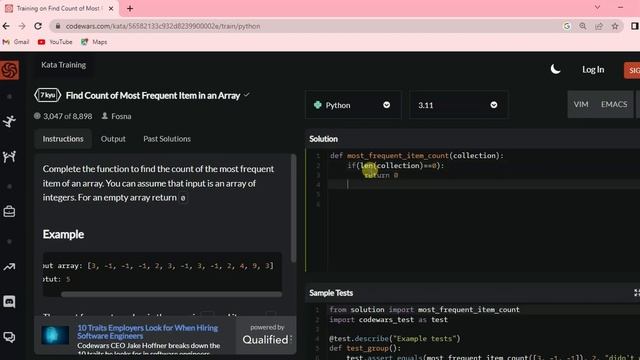
Task: Enable EMACS editor mode
Action: (x=614, y=104)
